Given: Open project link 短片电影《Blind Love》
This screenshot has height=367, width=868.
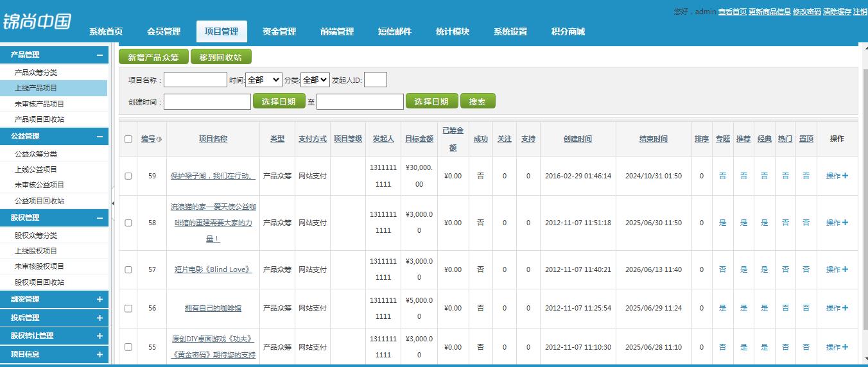Looking at the screenshot, I should [213, 269].
